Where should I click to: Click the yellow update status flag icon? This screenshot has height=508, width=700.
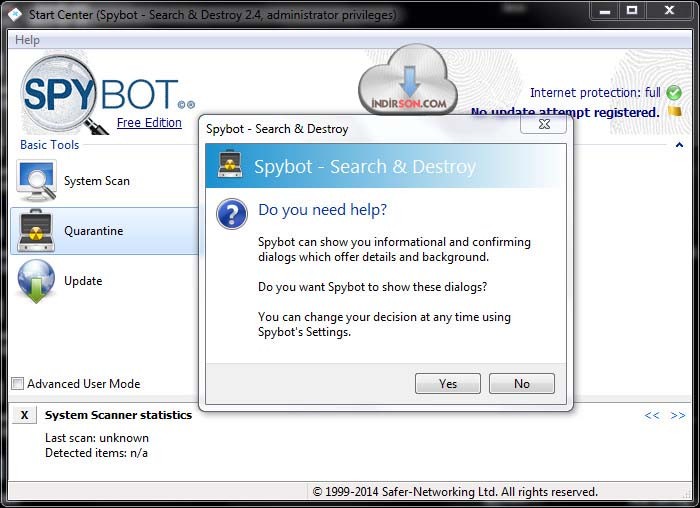(675, 111)
